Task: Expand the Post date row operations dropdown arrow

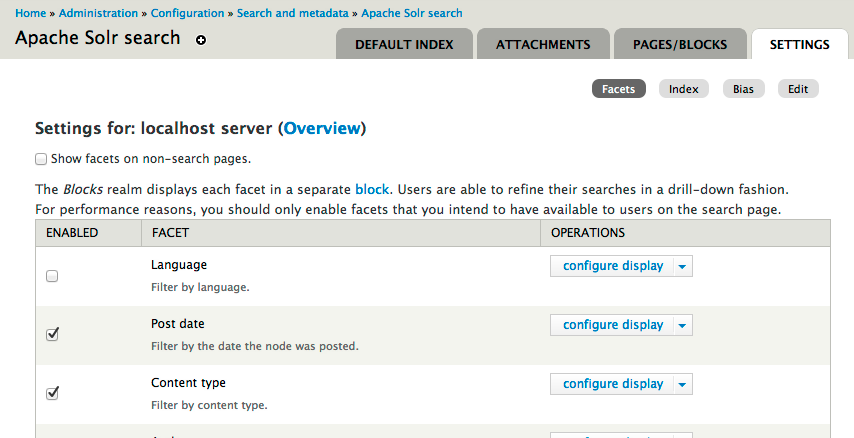Action: point(682,325)
